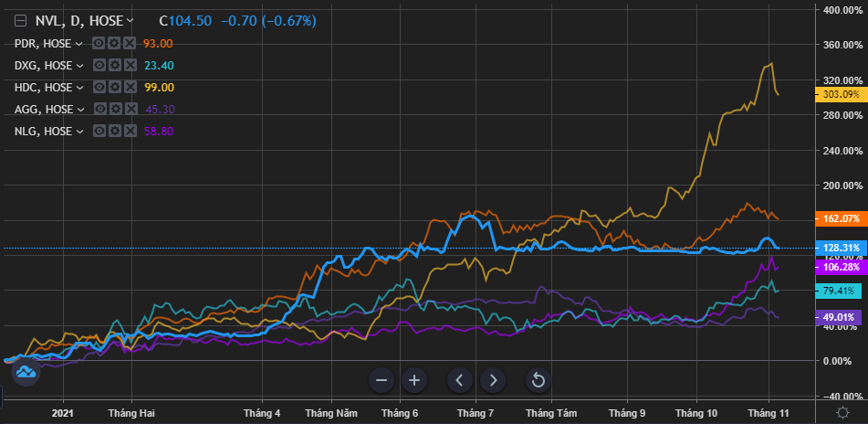Click the 200.00% price scale label
Image resolution: width=868 pixels, height=424 pixels.
[x=842, y=185]
